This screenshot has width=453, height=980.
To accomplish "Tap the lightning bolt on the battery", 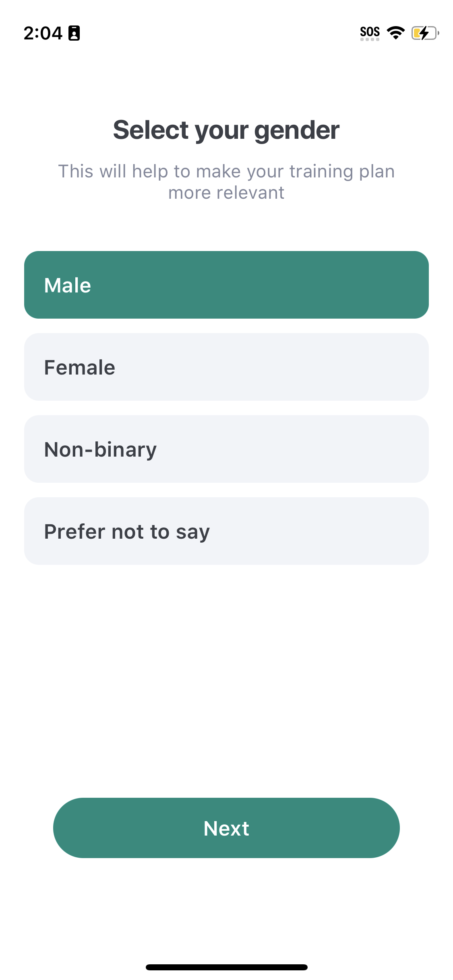I will click(424, 33).
